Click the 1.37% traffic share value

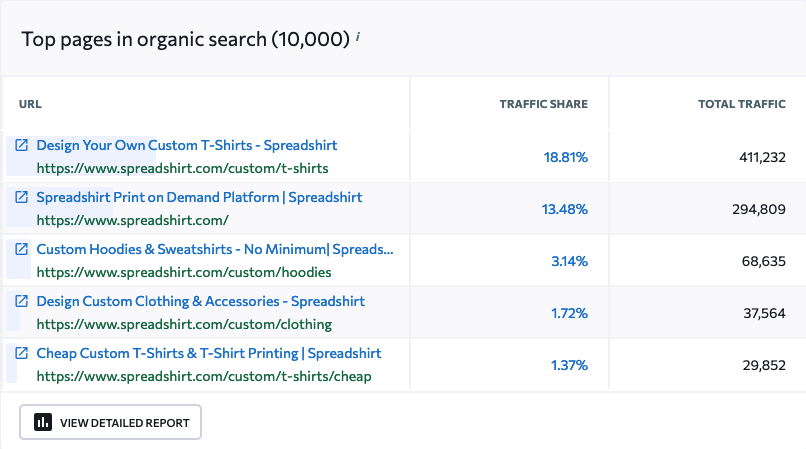click(x=569, y=365)
